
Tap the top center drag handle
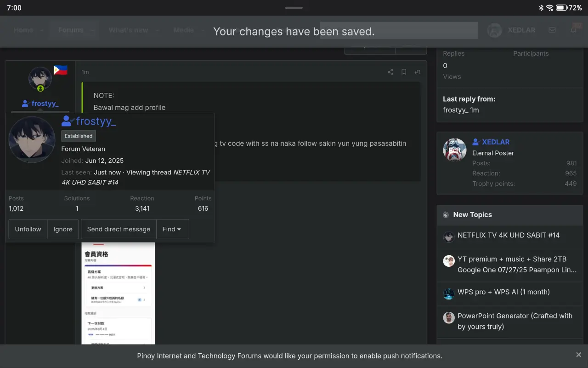[294, 7]
